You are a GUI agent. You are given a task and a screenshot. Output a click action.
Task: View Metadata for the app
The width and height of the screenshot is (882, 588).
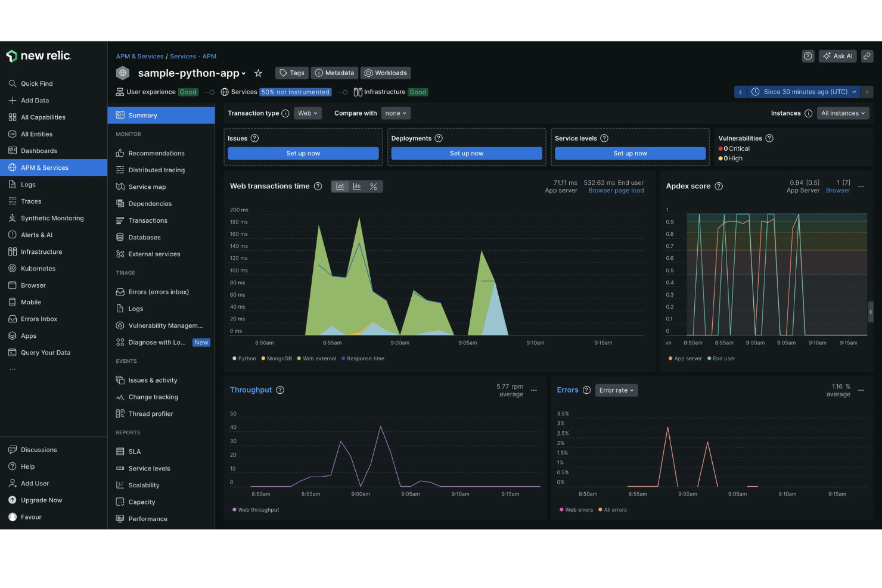click(334, 73)
